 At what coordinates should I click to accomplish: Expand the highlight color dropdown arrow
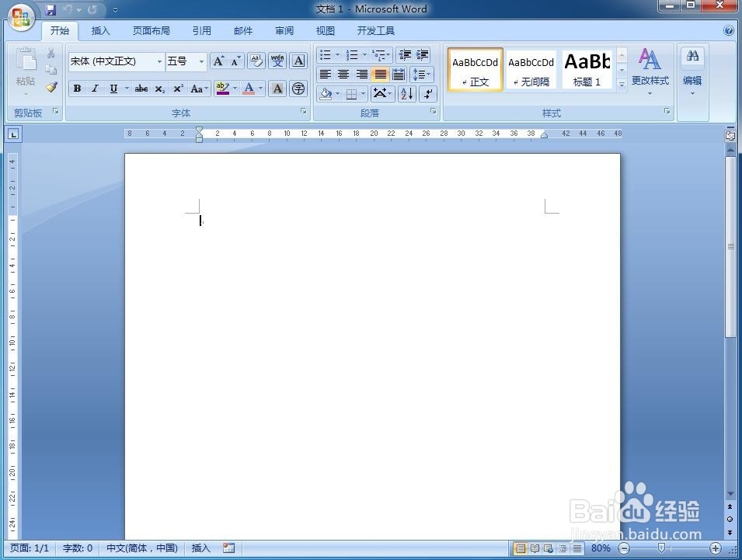click(235, 89)
